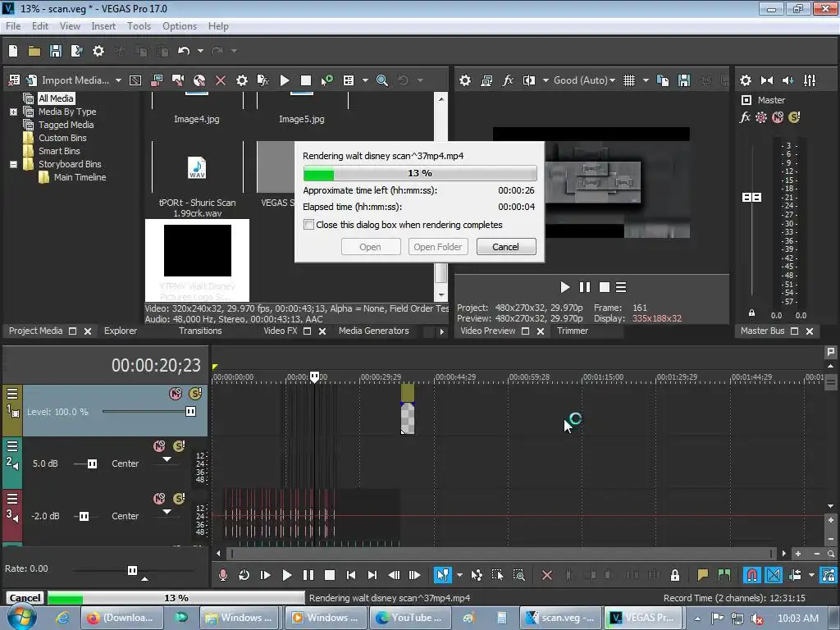Arm recording with the microphone icon
Image resolution: width=840 pixels, height=630 pixels.
point(223,575)
